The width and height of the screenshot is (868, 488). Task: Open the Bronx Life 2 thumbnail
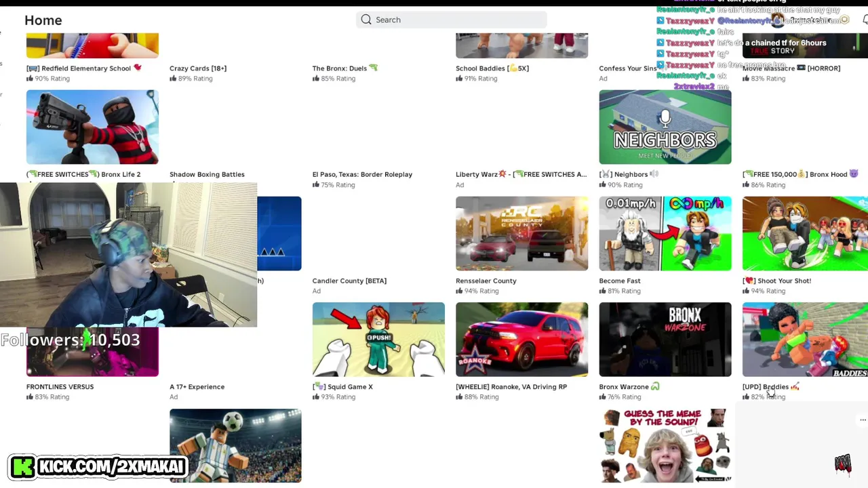92,127
